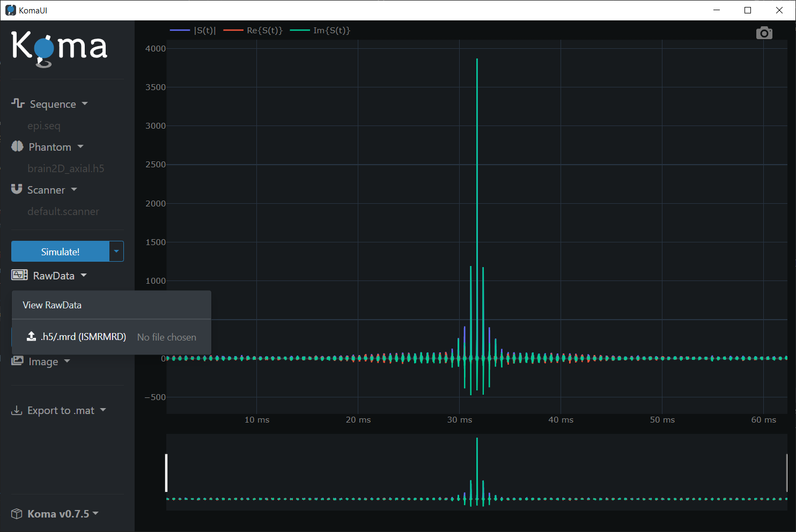Click the Phantom brain icon
The width and height of the screenshot is (796, 532).
[x=17, y=146]
